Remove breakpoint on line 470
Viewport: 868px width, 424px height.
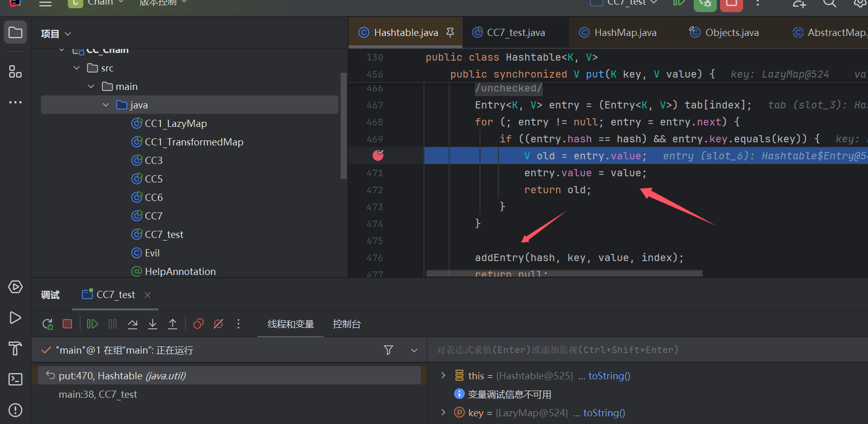pyautogui.click(x=378, y=155)
